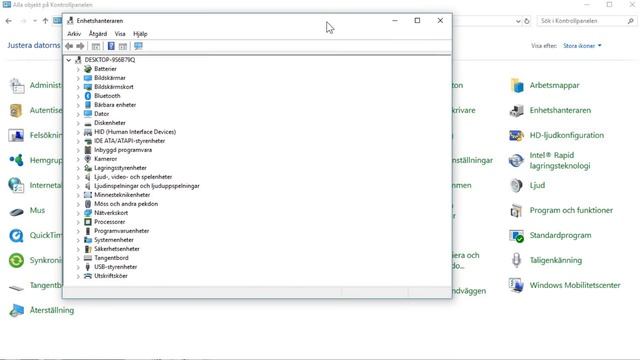Screen dimensions: 640x360
Task: Open the Mus icon in Control Panel
Action: [16, 211]
